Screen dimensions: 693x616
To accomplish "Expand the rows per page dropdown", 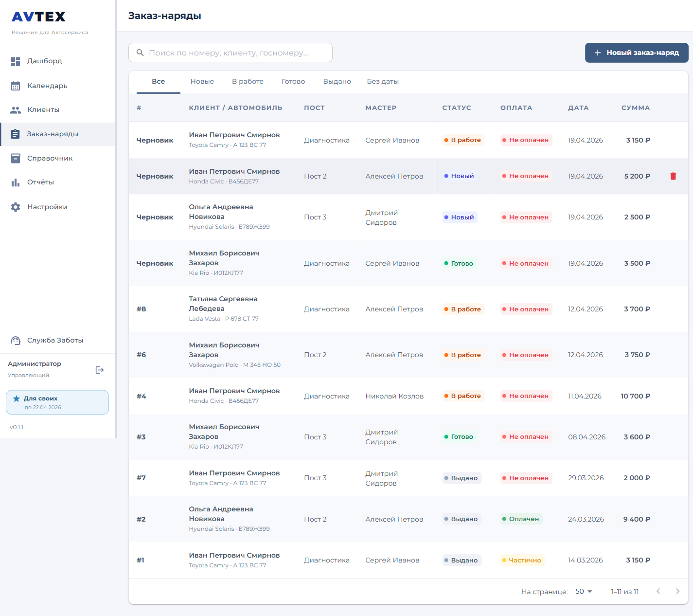I will [x=584, y=591].
